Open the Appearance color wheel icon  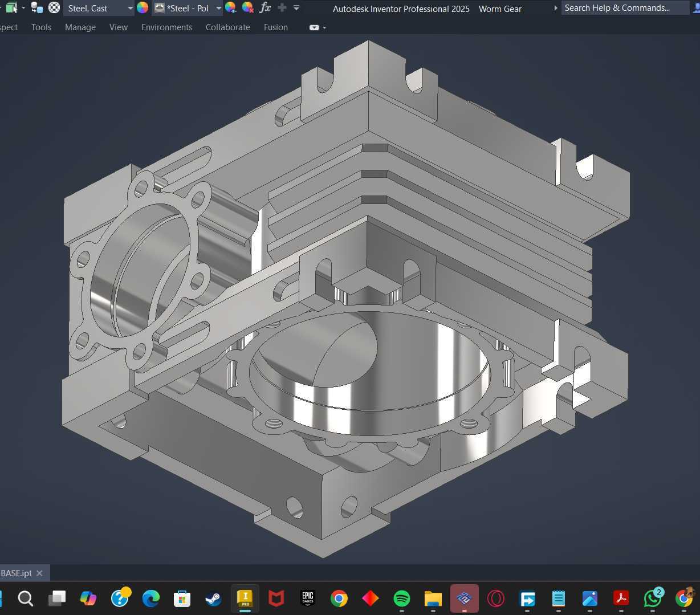point(143,8)
